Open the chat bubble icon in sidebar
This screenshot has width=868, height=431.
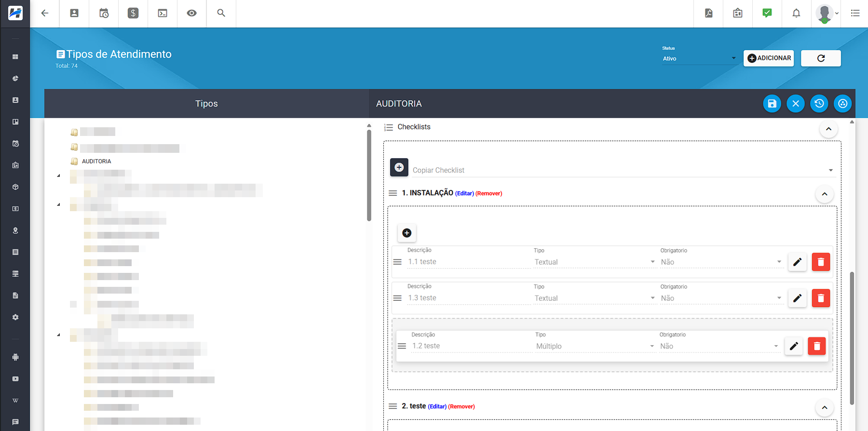[15, 422]
